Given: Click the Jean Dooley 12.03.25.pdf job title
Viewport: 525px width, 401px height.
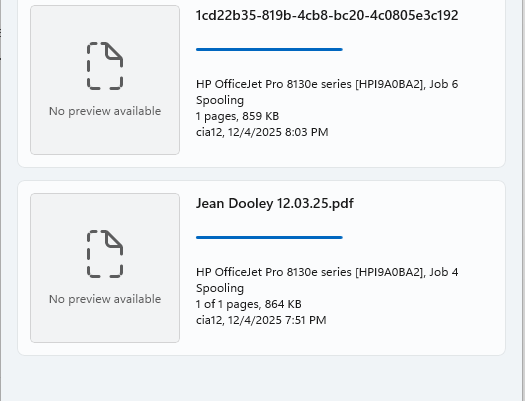Looking at the screenshot, I should tap(275, 204).
